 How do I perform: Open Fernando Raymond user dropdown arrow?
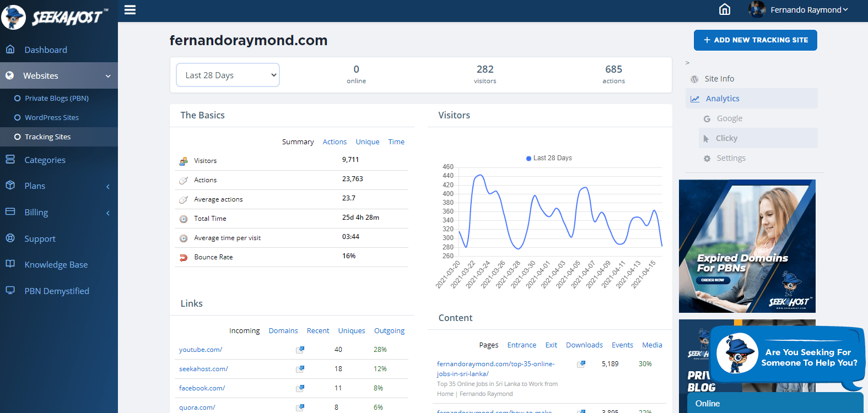coord(845,9)
